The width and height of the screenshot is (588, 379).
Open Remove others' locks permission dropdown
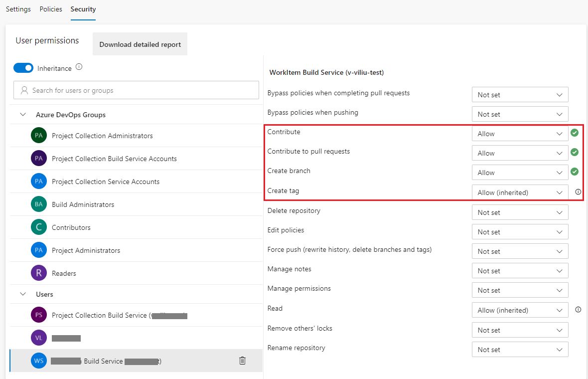(520, 330)
